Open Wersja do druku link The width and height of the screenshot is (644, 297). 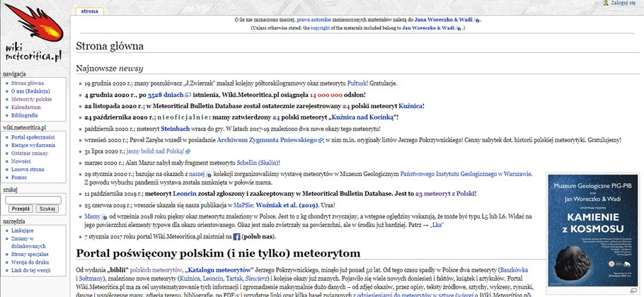[x=30, y=262]
